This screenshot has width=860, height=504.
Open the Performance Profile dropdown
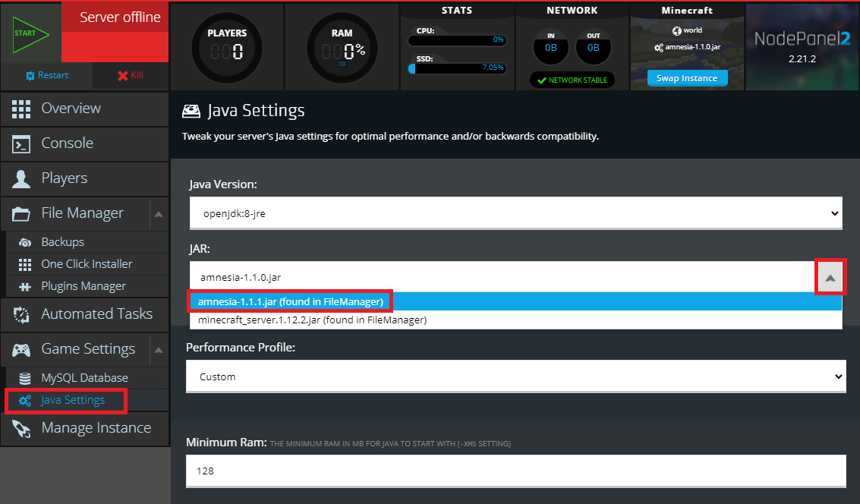click(516, 376)
